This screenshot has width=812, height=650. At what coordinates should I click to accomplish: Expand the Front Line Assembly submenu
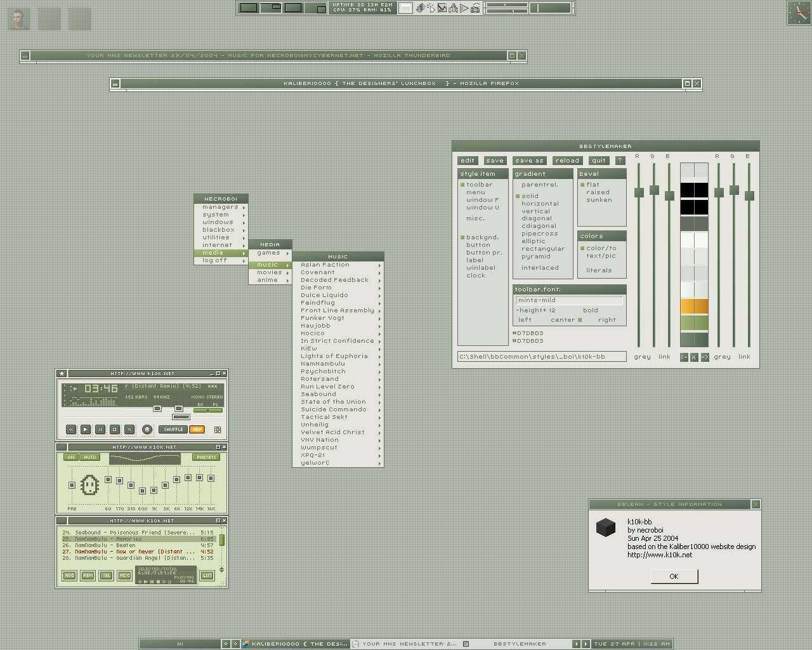tap(337, 310)
